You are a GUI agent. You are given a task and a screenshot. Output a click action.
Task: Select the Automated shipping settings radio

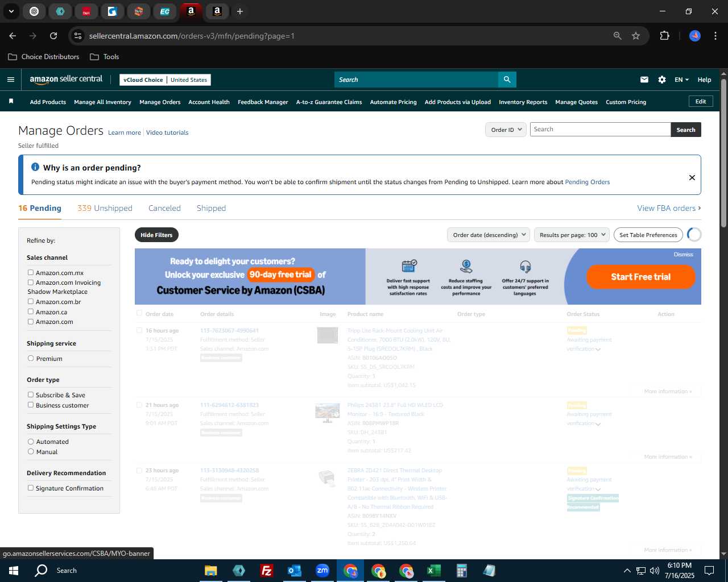31,442
